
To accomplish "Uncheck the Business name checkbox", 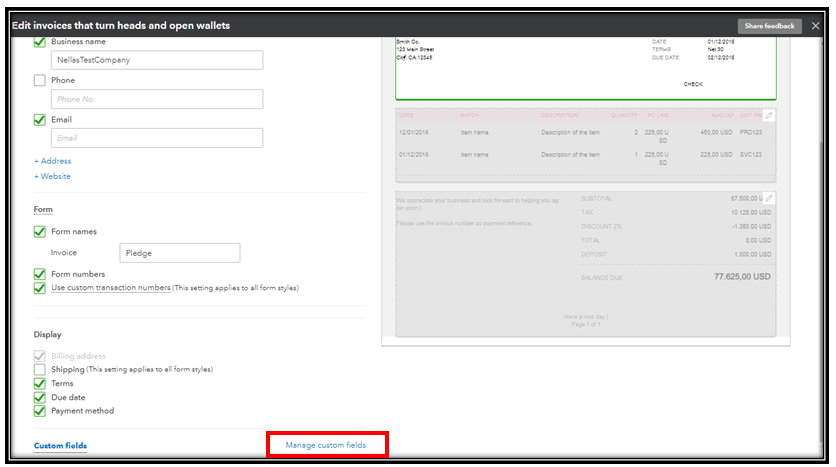I will [x=40, y=42].
